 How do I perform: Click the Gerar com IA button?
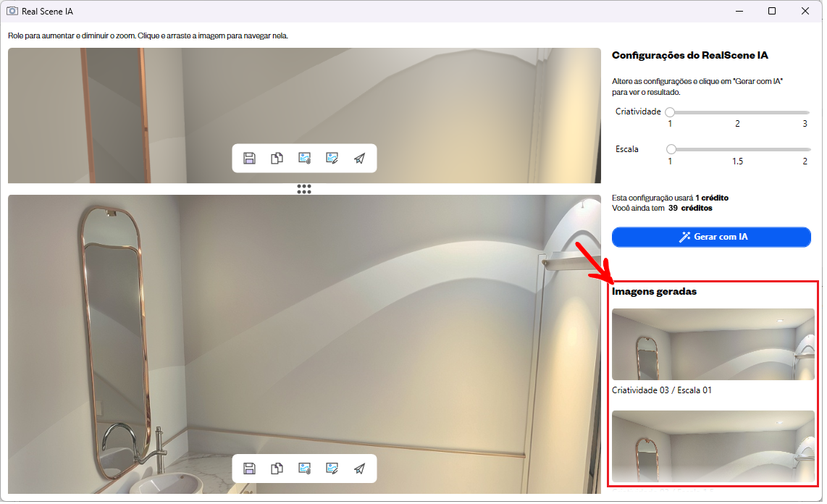(711, 238)
